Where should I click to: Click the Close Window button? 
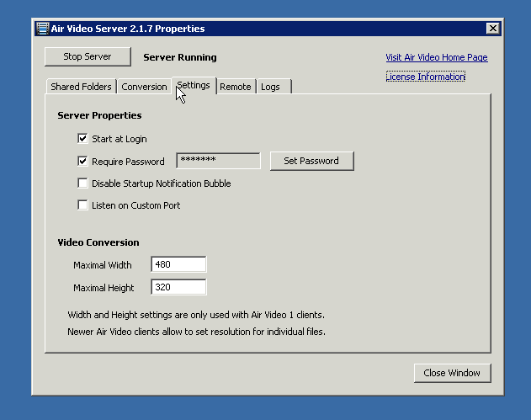click(452, 373)
